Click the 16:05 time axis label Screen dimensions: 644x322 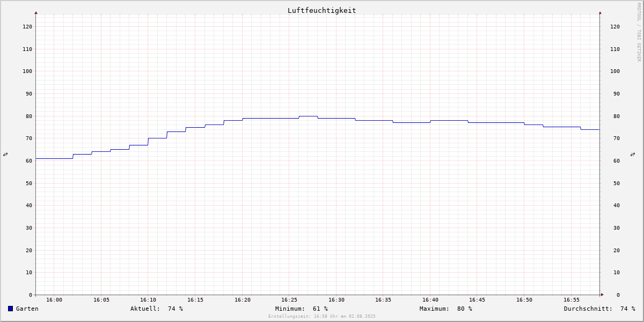(101, 300)
